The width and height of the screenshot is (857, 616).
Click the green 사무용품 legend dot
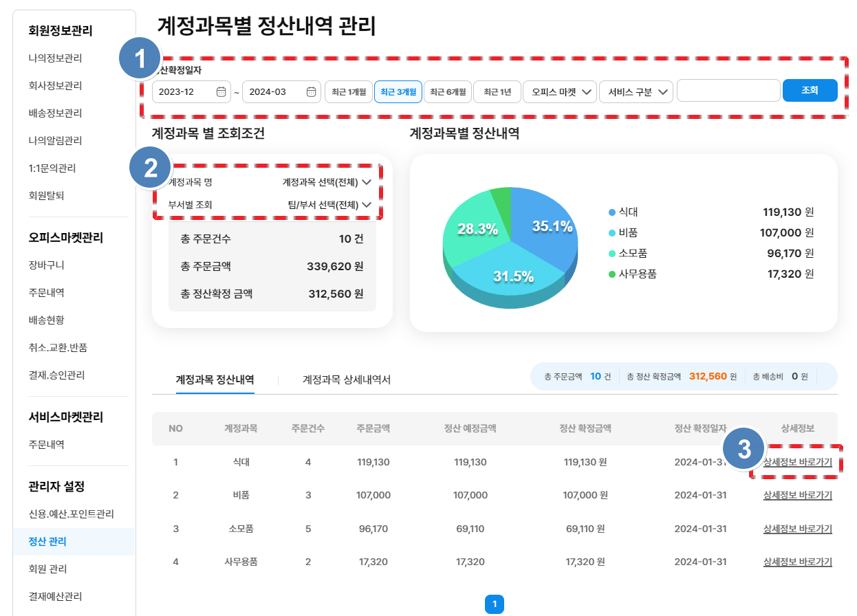[612, 274]
